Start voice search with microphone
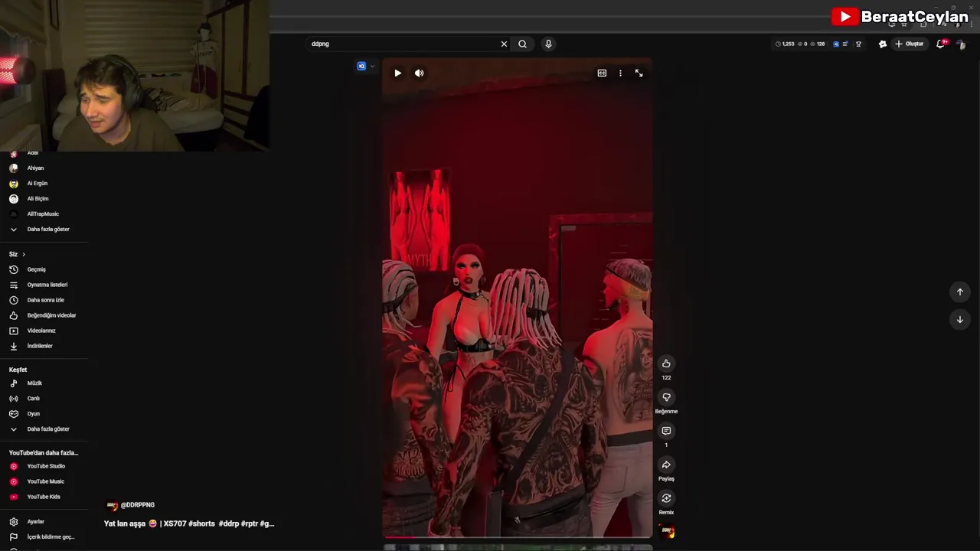Image resolution: width=980 pixels, height=551 pixels. pyautogui.click(x=548, y=44)
